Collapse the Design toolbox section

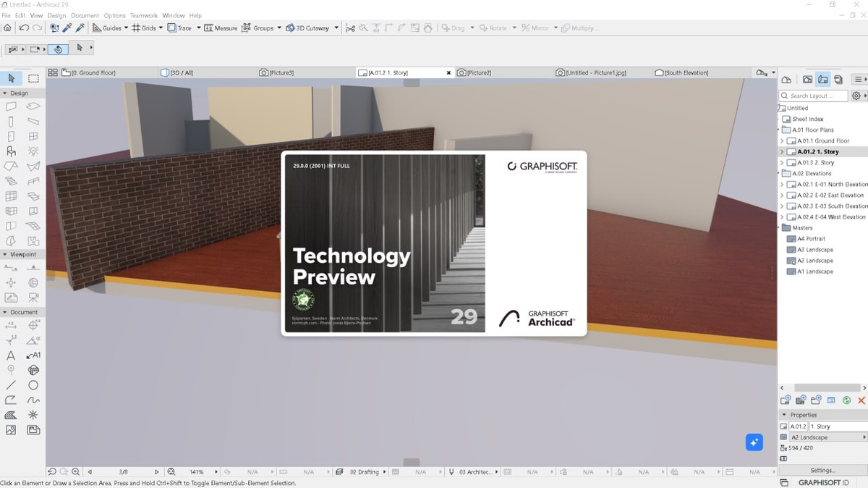point(5,93)
